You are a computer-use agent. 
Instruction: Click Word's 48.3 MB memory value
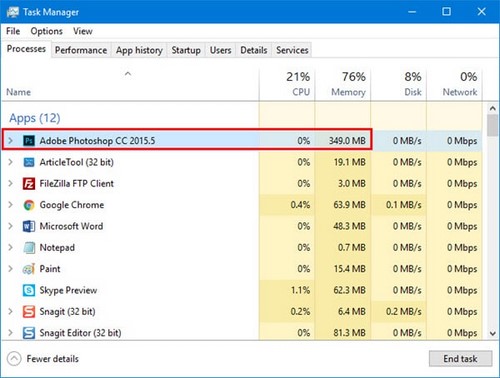[x=349, y=226]
